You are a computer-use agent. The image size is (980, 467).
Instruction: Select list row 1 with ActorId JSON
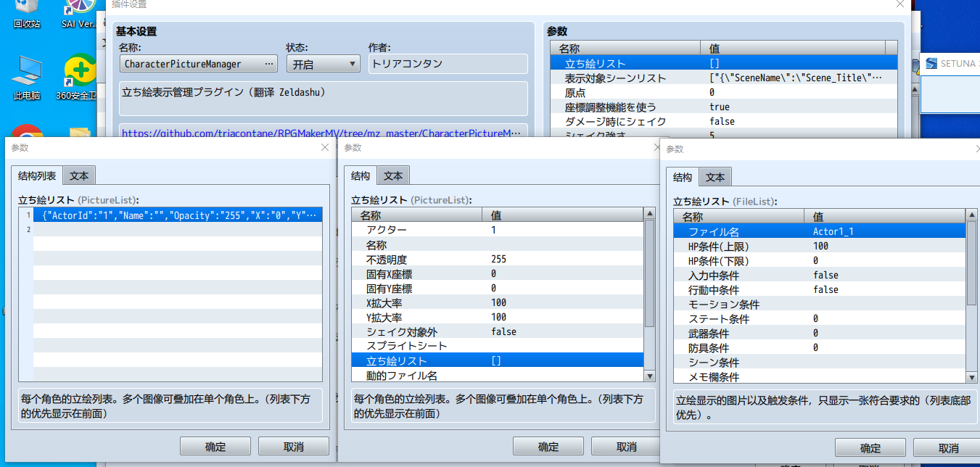point(170,215)
